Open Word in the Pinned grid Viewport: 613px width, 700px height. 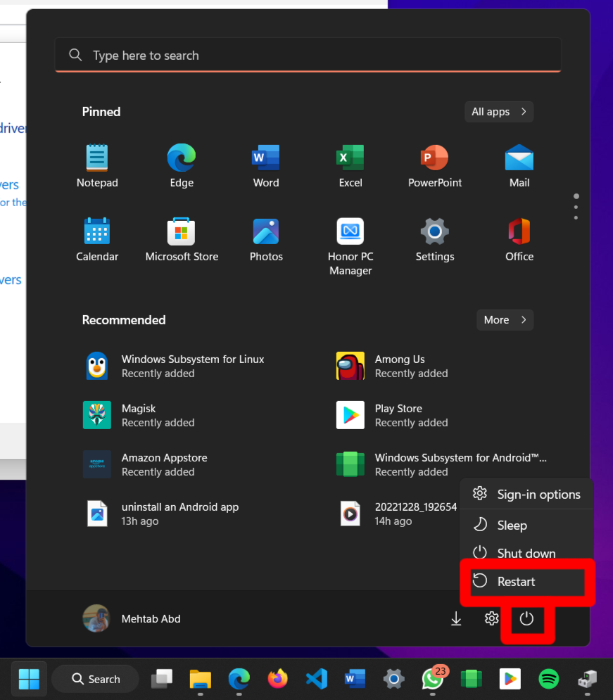[x=265, y=165]
